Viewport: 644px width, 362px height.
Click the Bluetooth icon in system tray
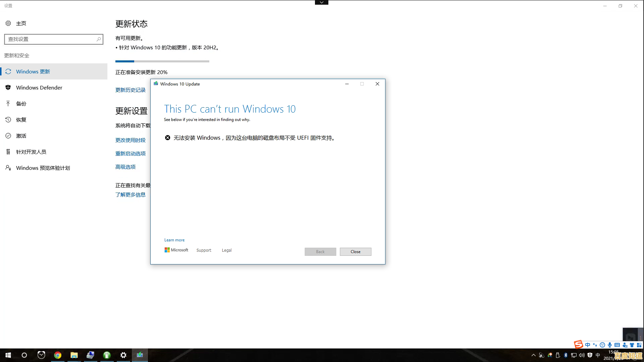coord(566,355)
